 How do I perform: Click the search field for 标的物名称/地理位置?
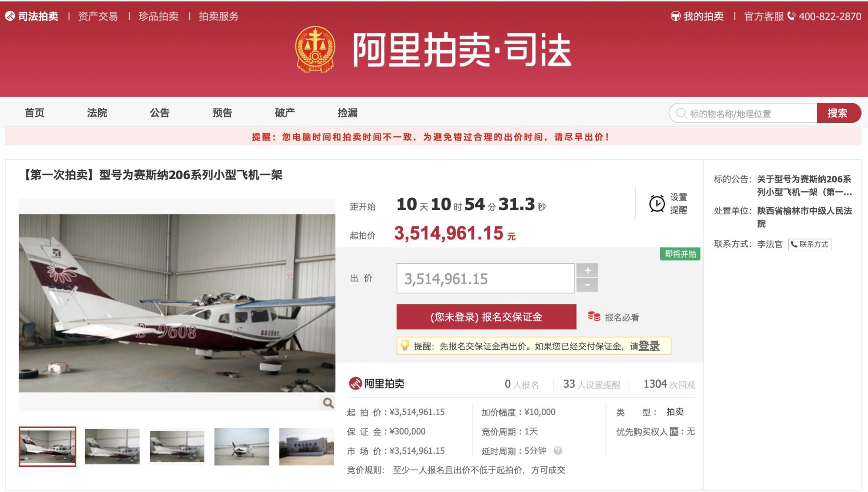[743, 113]
